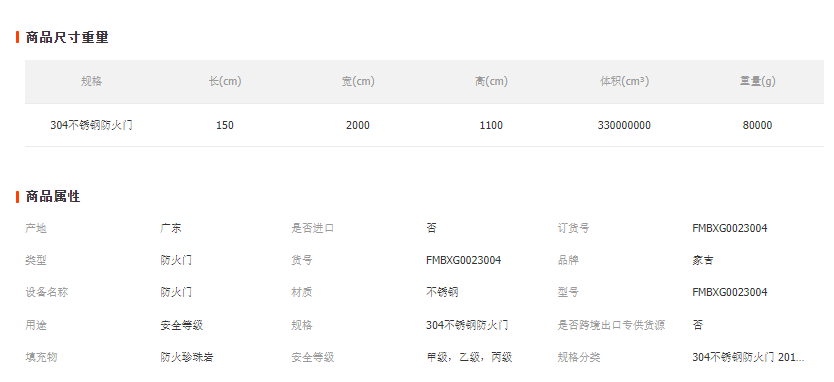Click the truncated 规格分类 value text

tap(748, 357)
